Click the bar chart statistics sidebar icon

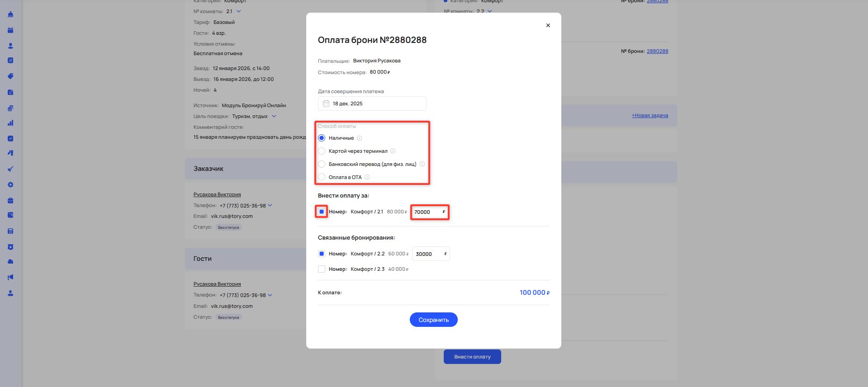pos(10,123)
